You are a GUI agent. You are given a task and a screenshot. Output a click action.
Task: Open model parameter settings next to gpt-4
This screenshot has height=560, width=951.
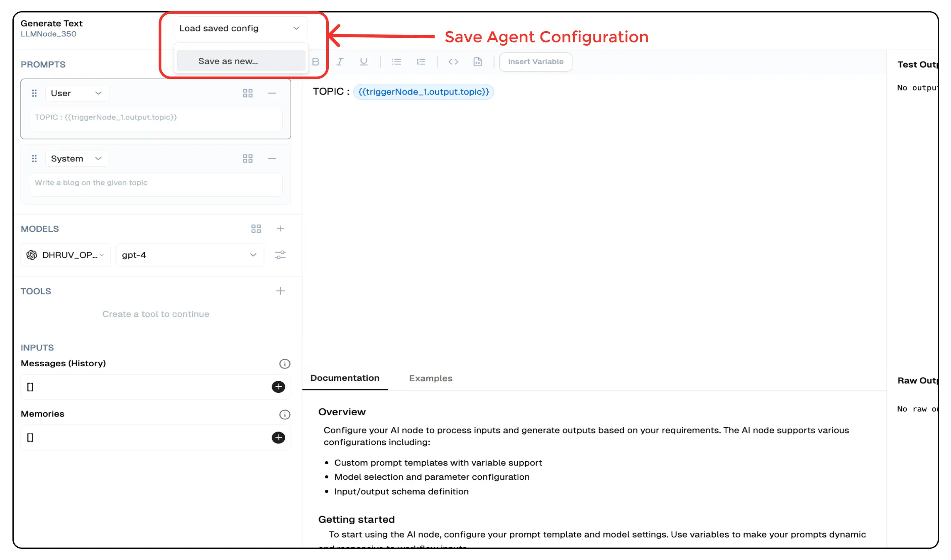(x=281, y=255)
